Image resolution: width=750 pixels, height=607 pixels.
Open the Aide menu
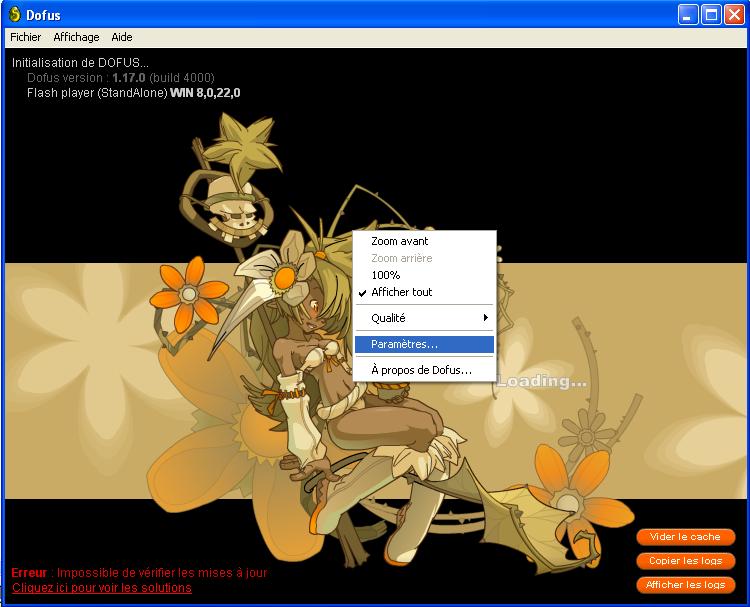point(122,37)
